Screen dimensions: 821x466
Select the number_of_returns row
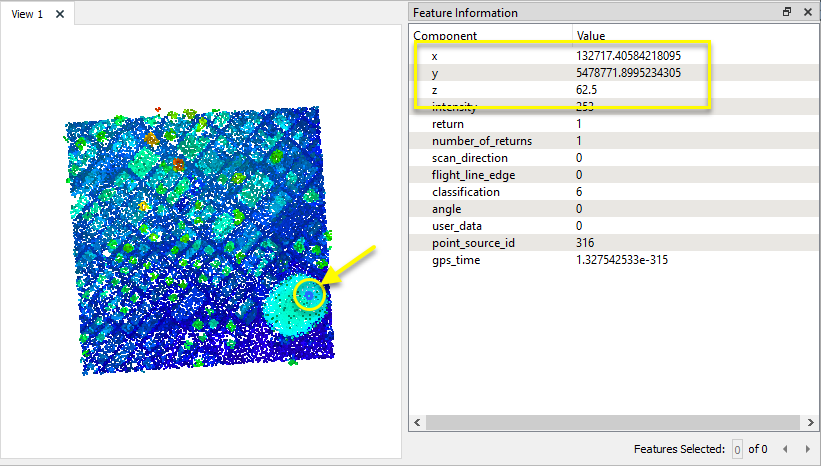[x=613, y=141]
